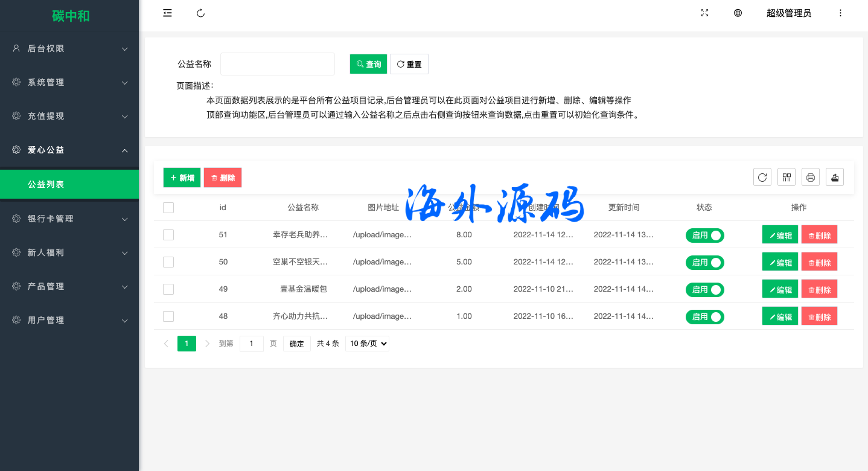
Task: Export table data using the export icon
Action: pos(835,177)
